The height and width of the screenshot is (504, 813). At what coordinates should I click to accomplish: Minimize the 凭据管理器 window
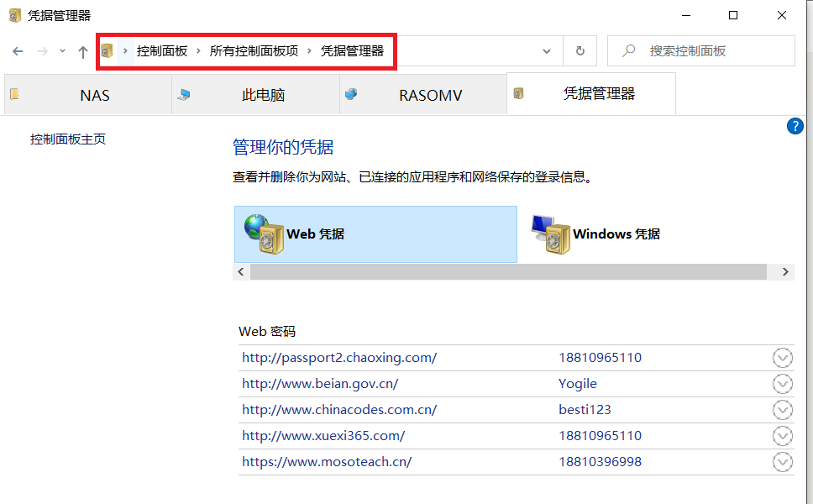tap(686, 16)
